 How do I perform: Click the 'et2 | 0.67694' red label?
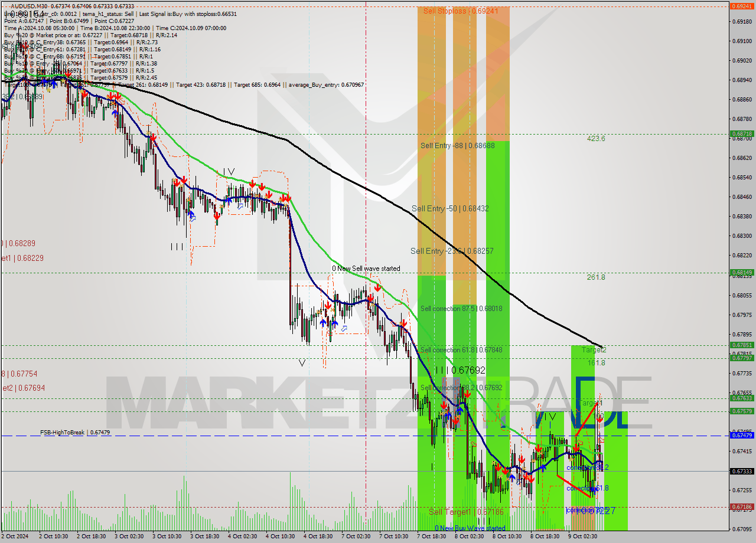pyautogui.click(x=22, y=388)
